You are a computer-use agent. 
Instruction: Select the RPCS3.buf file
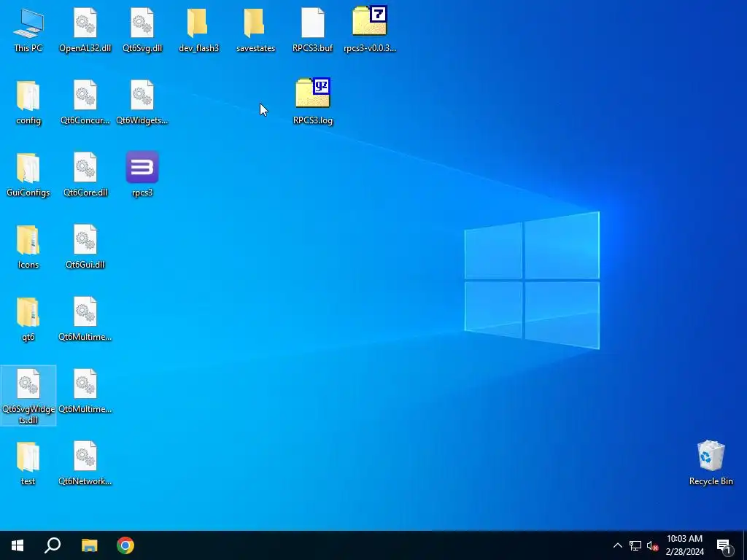pos(312,29)
